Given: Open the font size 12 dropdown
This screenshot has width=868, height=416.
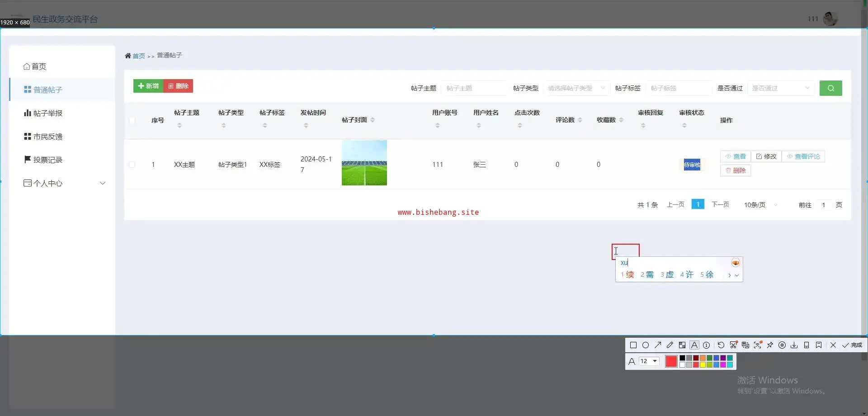Looking at the screenshot, I should click(x=649, y=361).
